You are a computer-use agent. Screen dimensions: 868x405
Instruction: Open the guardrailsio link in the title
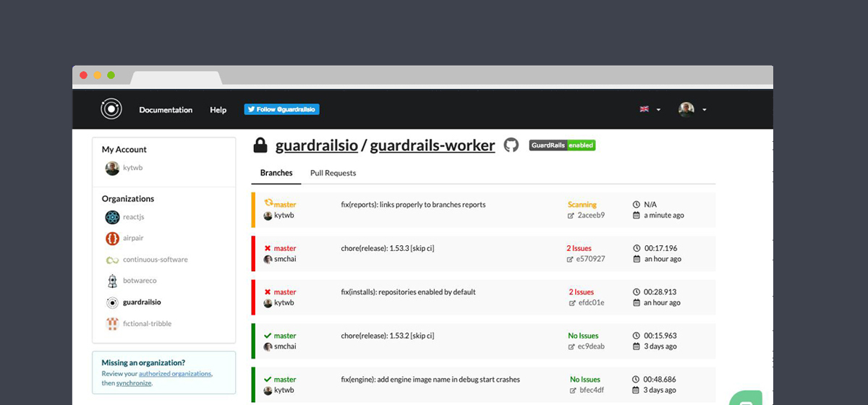[x=317, y=145]
